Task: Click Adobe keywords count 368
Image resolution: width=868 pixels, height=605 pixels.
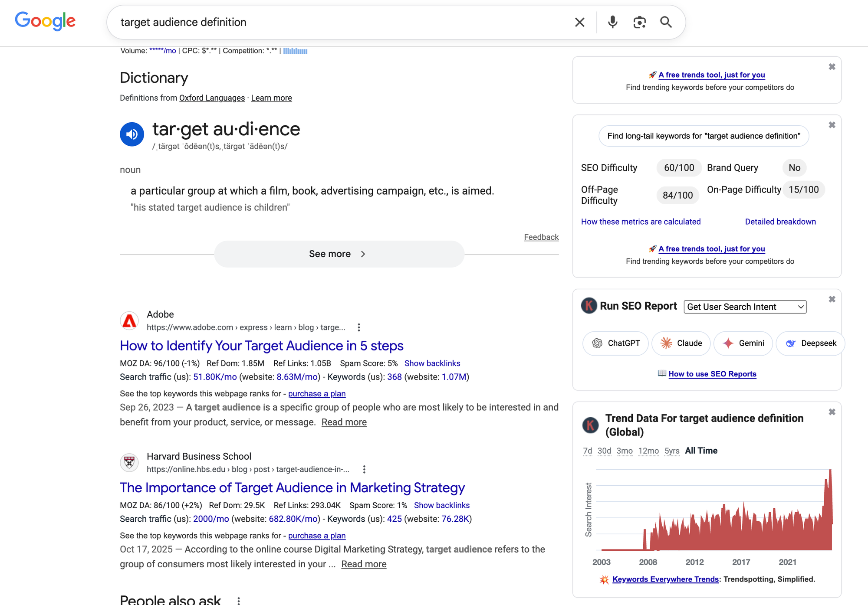Action: [394, 377]
